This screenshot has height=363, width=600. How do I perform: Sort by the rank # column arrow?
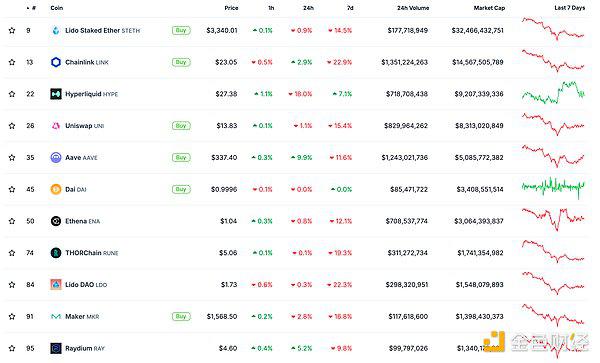(28, 8)
